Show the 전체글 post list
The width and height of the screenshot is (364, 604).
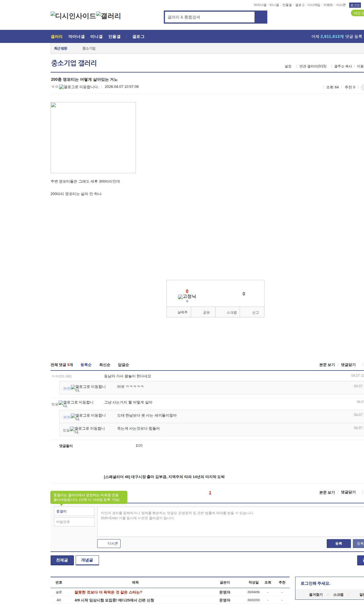[62, 560]
